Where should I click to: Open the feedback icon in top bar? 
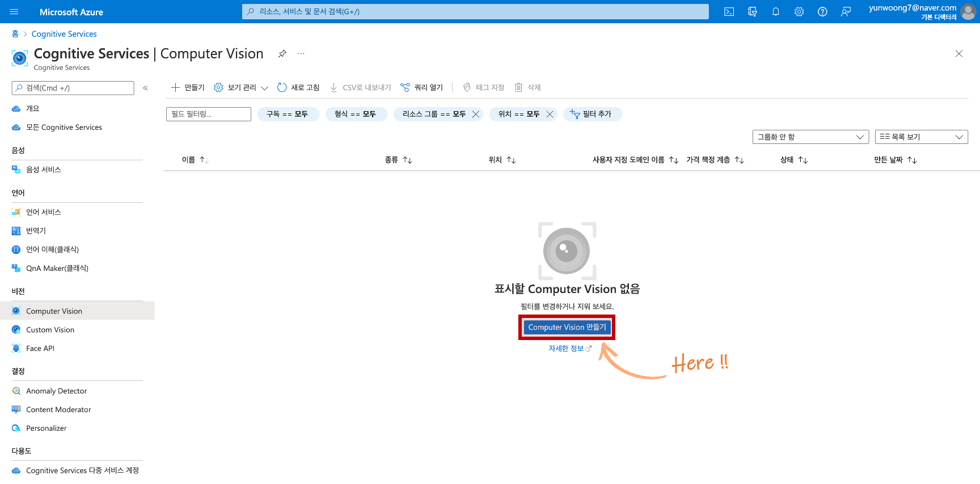pyautogui.click(x=846, y=11)
